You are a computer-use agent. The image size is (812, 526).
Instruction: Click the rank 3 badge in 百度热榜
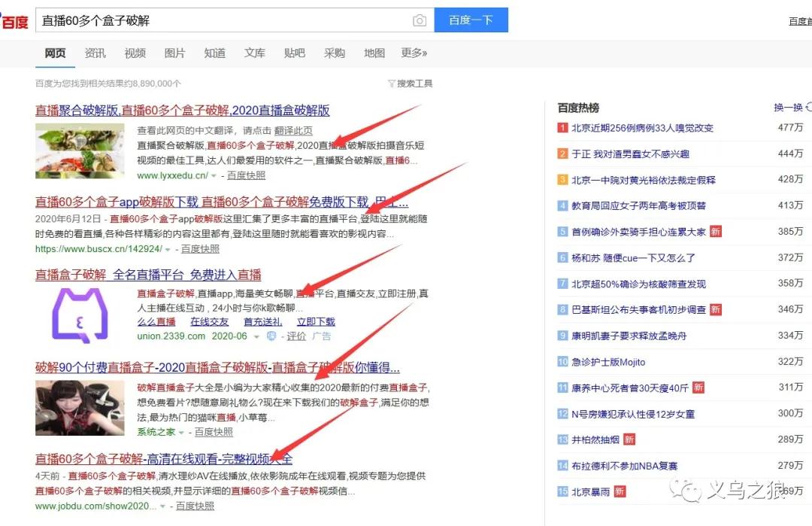pos(562,180)
